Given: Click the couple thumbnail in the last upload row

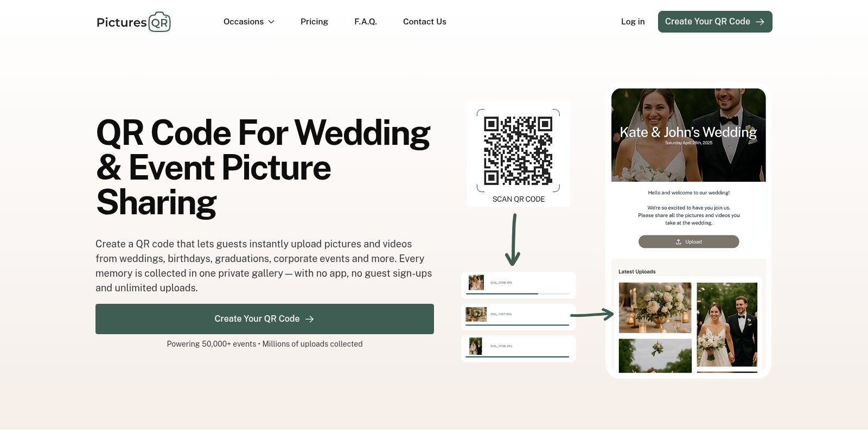Looking at the screenshot, I should coord(476,346).
